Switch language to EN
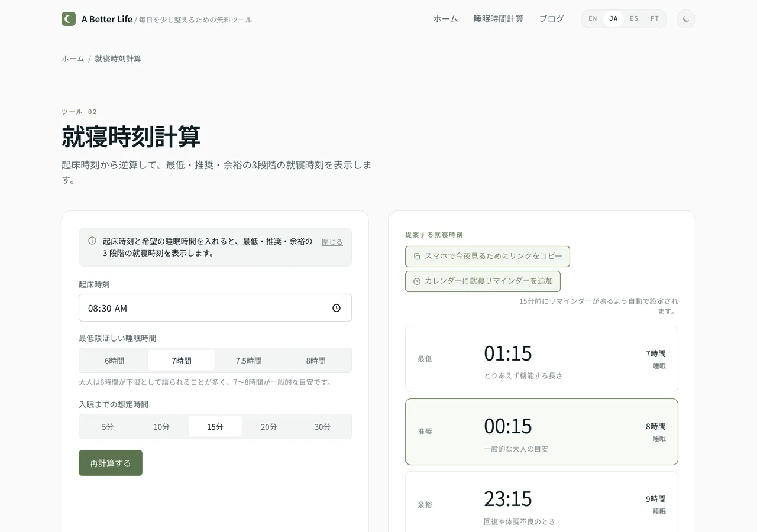Screen dimensions: 757x532 click(x=593, y=19)
